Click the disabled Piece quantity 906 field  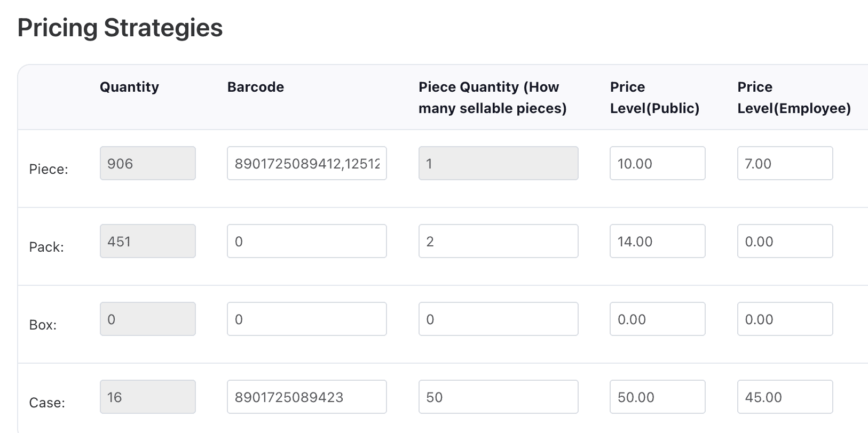tap(147, 163)
